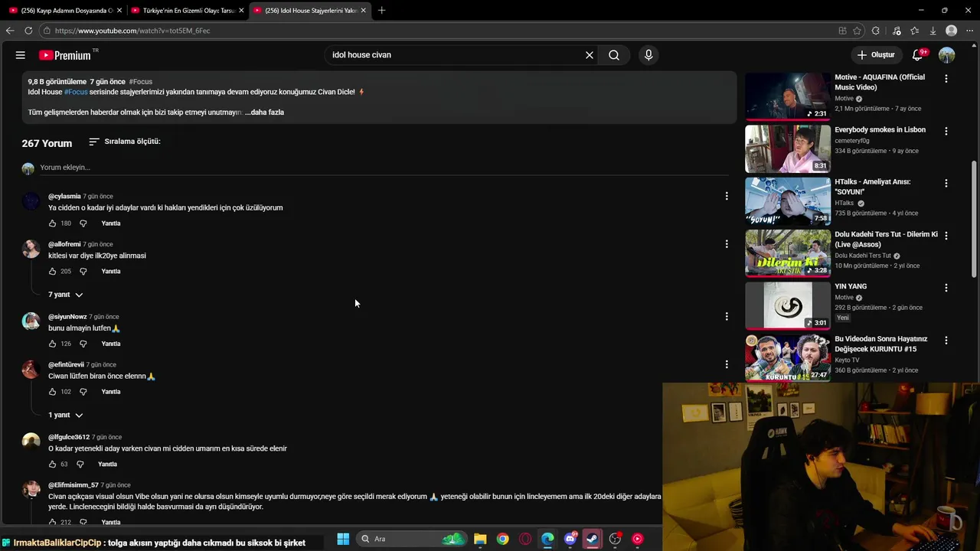980x551 pixels.
Task: Open options menu for @siyunNowz comment
Action: click(x=727, y=316)
